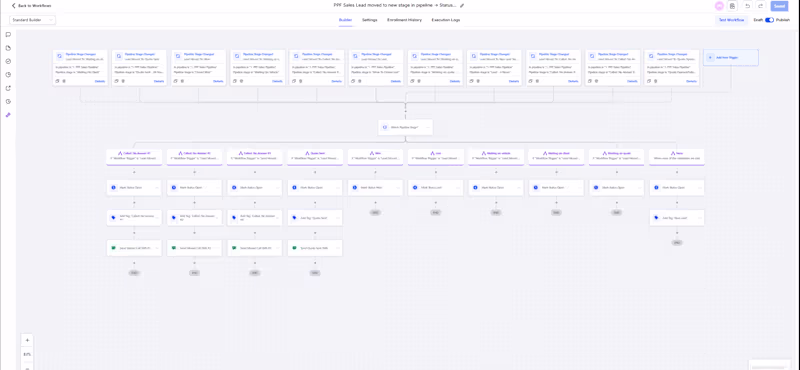
Task: Select the 'Add Tag: New Lead' action
Action: 677,218
